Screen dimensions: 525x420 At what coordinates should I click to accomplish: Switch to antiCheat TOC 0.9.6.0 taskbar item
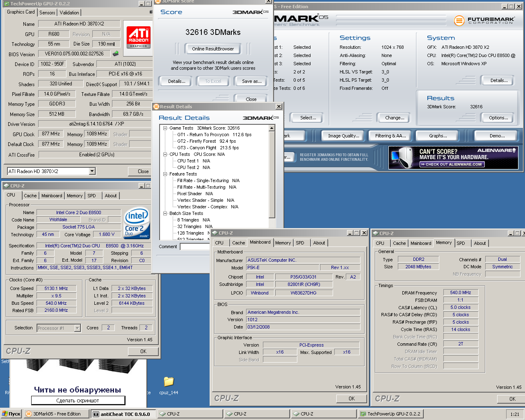123,414
